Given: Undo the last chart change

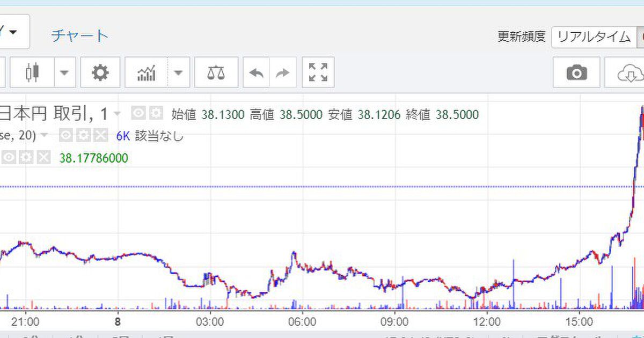Looking at the screenshot, I should pyautogui.click(x=256, y=72).
